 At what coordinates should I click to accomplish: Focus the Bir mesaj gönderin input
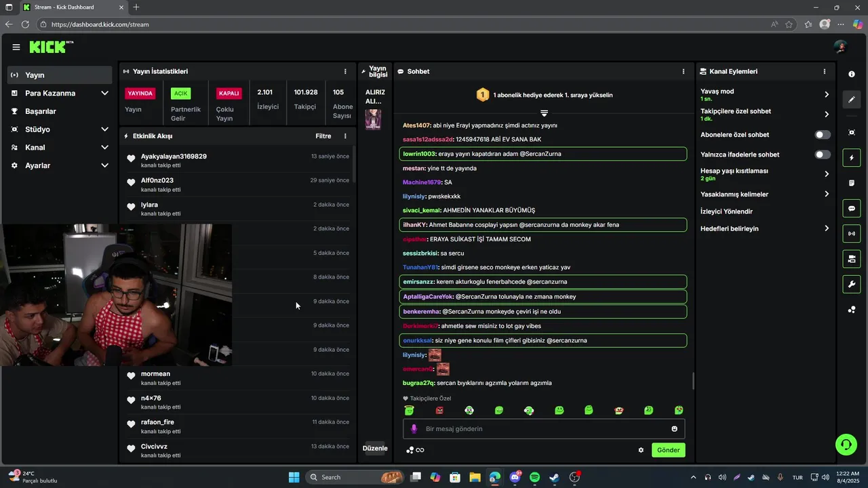pos(544,428)
